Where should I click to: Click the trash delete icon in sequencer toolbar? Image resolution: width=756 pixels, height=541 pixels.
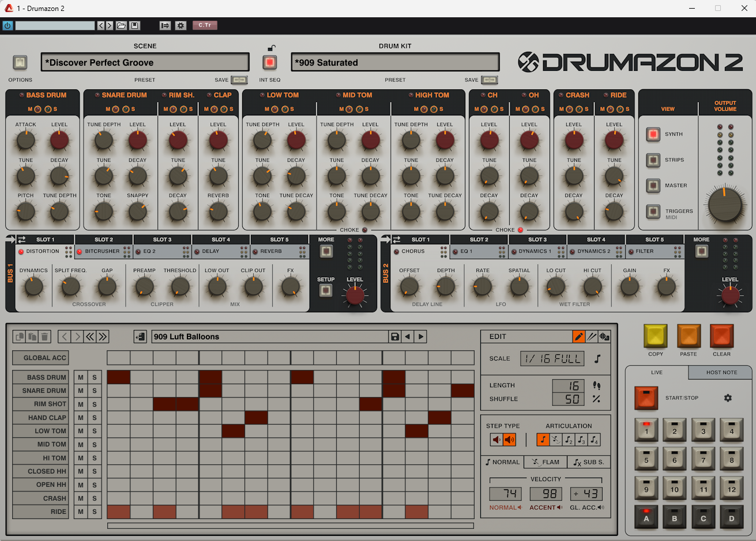[x=45, y=336]
